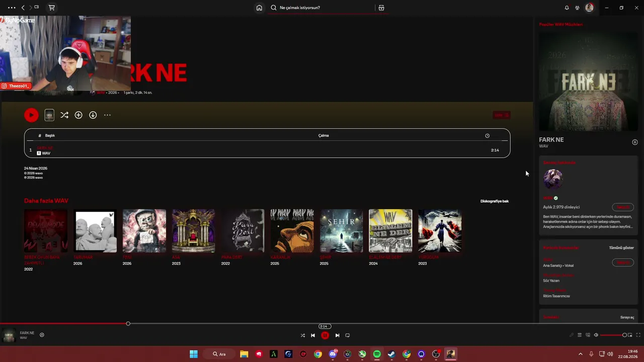Viewport: 644px width, 362px height.
Task: Select the FARK NE track row
Action: [267, 150]
